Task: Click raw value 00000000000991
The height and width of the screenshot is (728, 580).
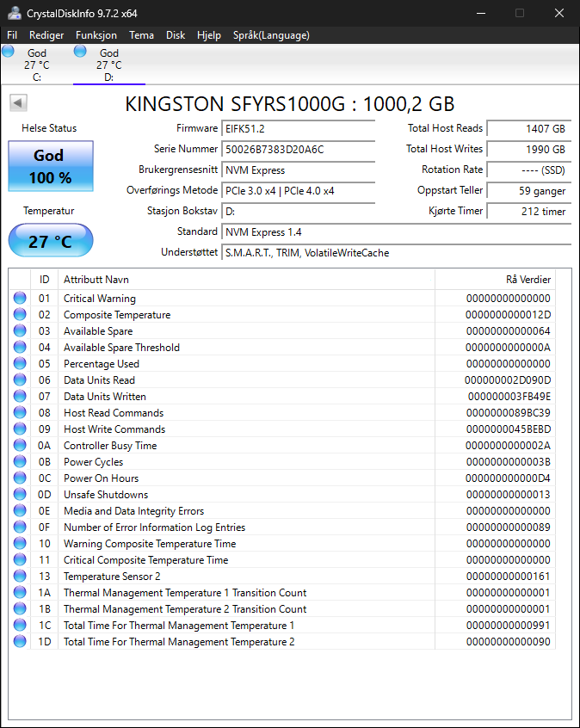Action: (508, 626)
